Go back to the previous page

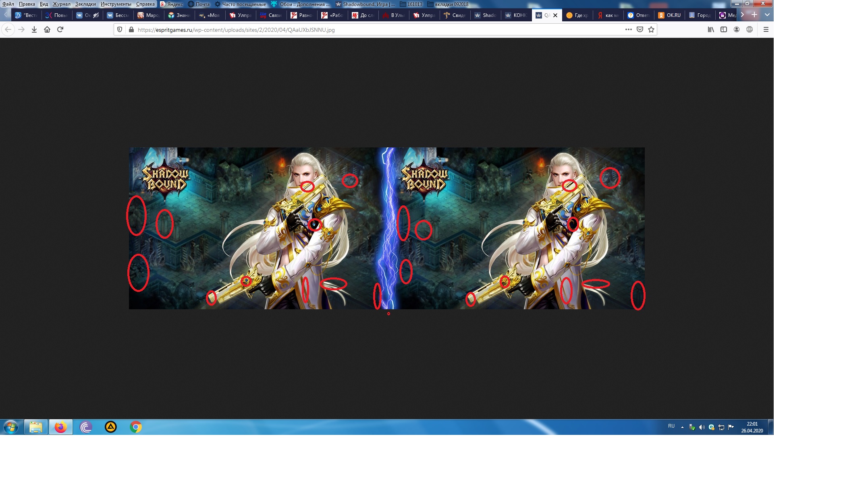pos(8,29)
